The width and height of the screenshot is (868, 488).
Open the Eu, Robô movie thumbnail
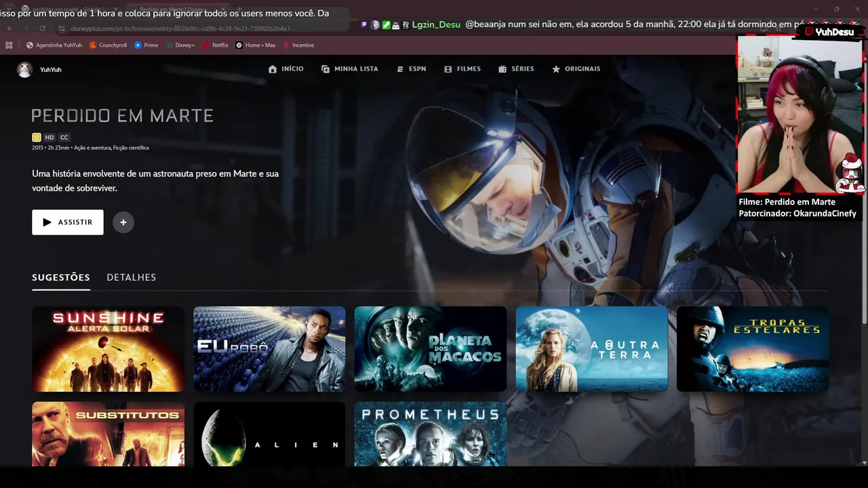(269, 349)
